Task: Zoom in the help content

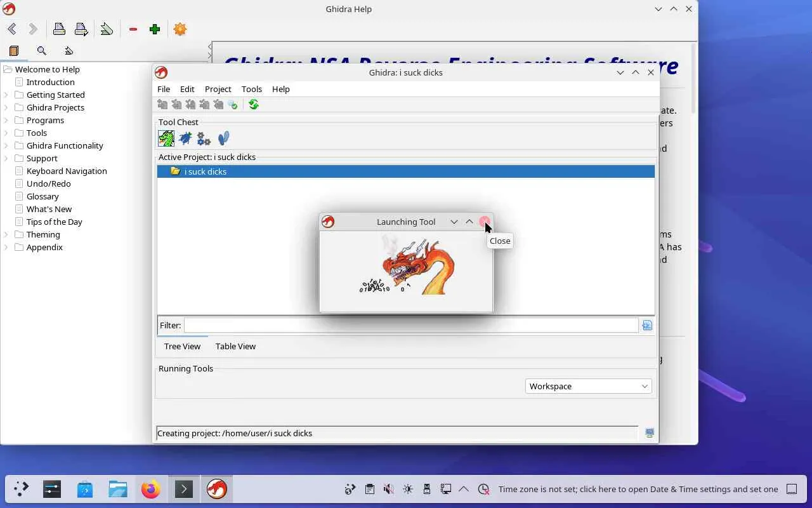Action: [155, 29]
